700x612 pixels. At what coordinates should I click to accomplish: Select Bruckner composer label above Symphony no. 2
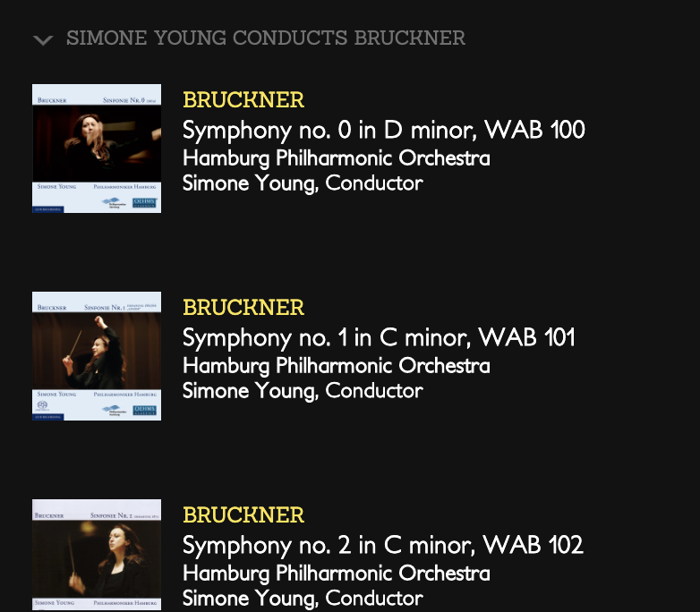coord(243,515)
